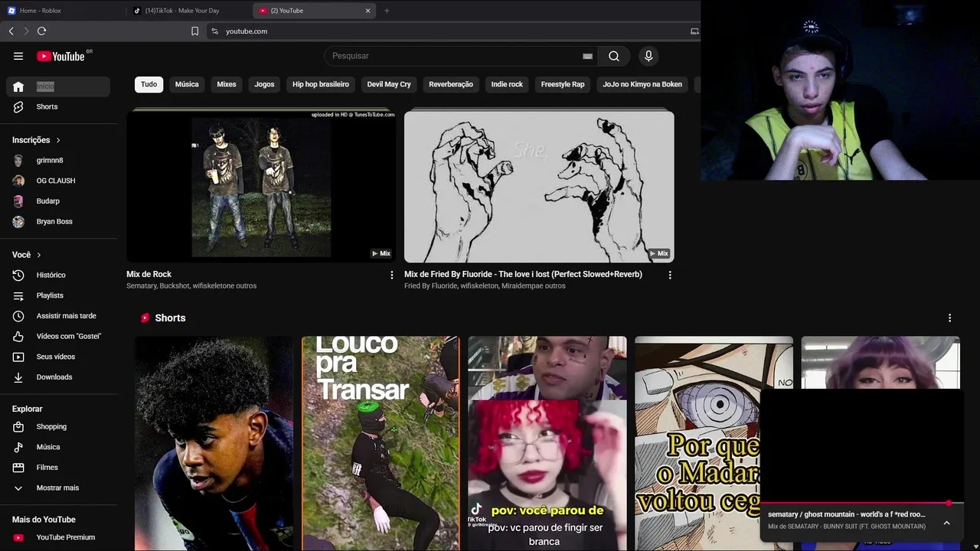
Task: Open the Madara manga short
Action: click(x=697, y=444)
